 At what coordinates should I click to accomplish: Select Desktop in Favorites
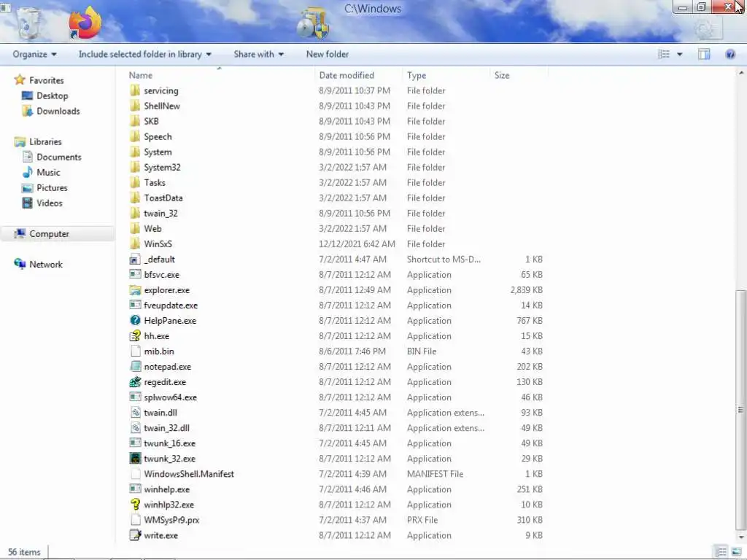point(53,96)
